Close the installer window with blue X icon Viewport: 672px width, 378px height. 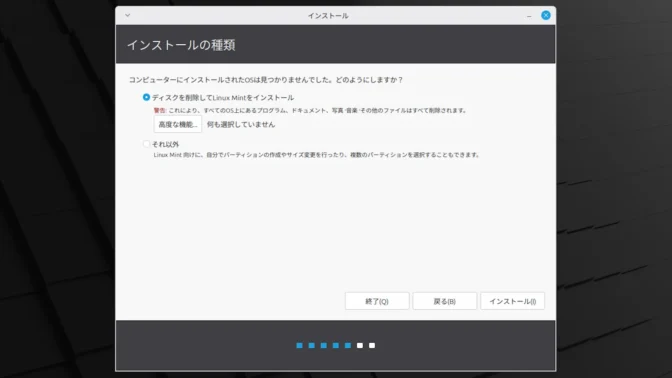coord(546,15)
